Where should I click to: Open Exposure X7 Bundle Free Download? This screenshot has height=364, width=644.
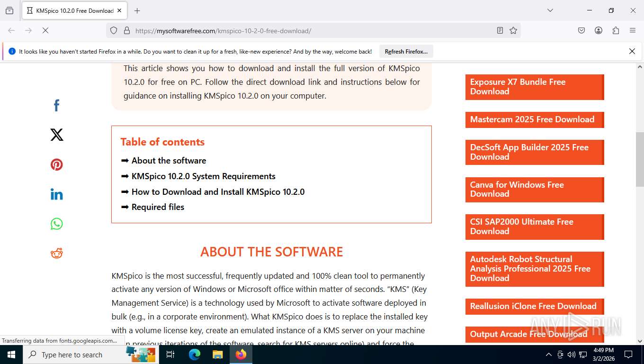pyautogui.click(x=535, y=87)
